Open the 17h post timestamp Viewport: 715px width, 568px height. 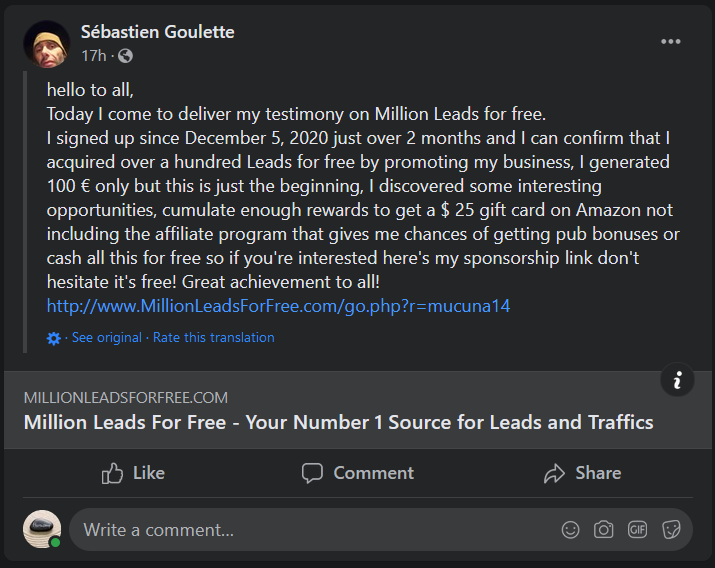point(94,56)
